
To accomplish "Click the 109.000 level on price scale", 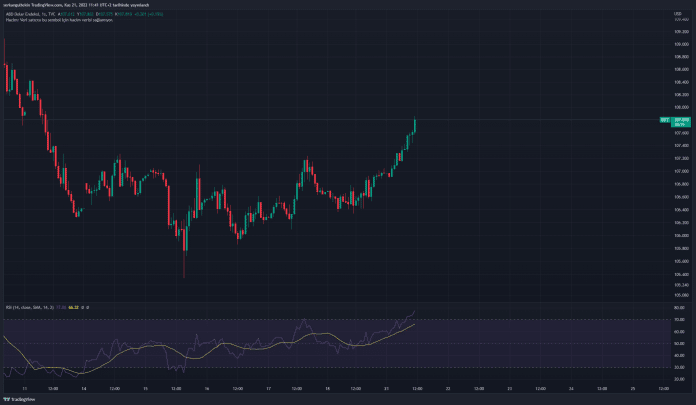I will click(681, 45).
